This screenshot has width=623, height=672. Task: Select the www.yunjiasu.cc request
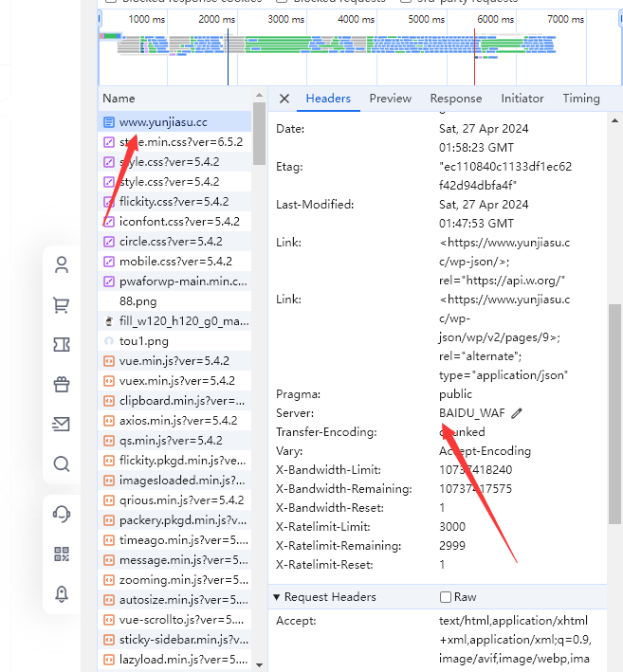pyautogui.click(x=174, y=122)
